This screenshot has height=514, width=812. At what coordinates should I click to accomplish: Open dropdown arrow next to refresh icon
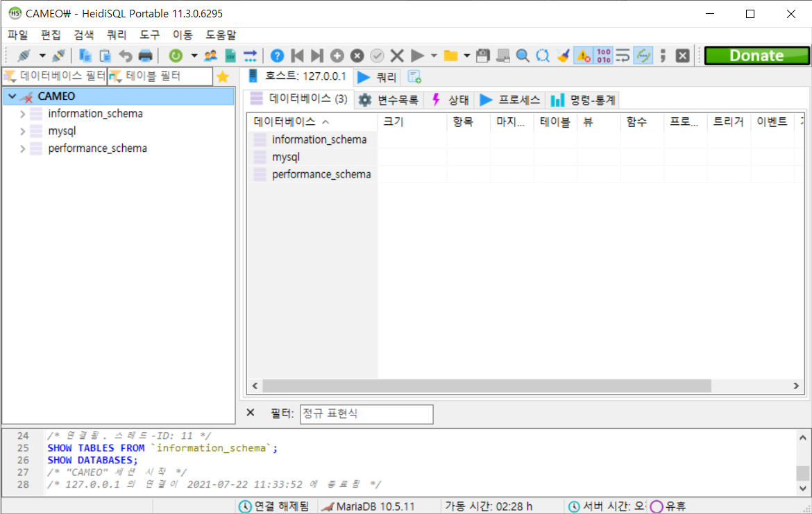pos(194,55)
